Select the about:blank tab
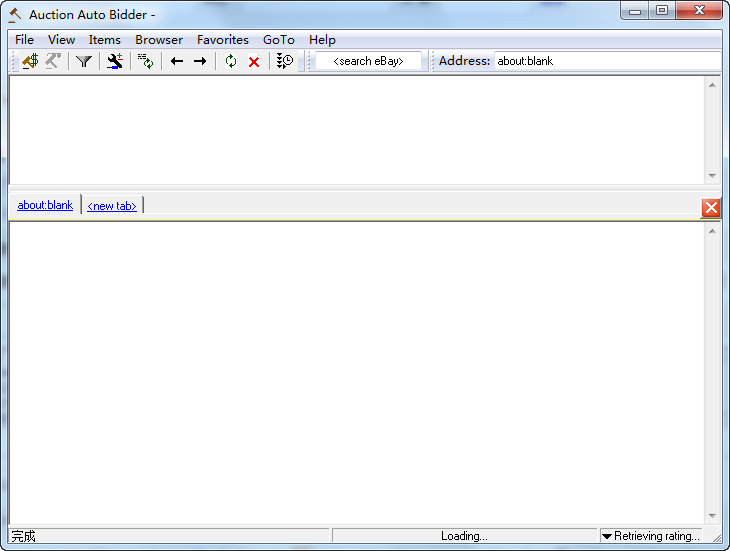This screenshot has height=551, width=730. click(45, 205)
